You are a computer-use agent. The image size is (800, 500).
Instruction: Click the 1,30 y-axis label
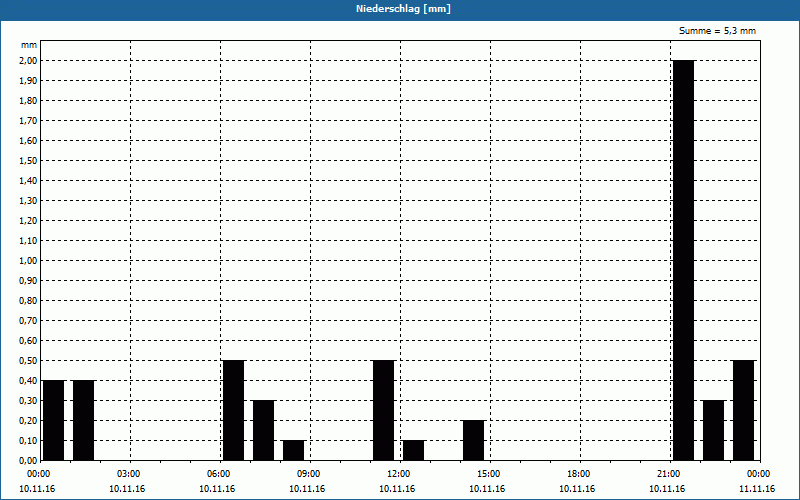[x=29, y=201]
